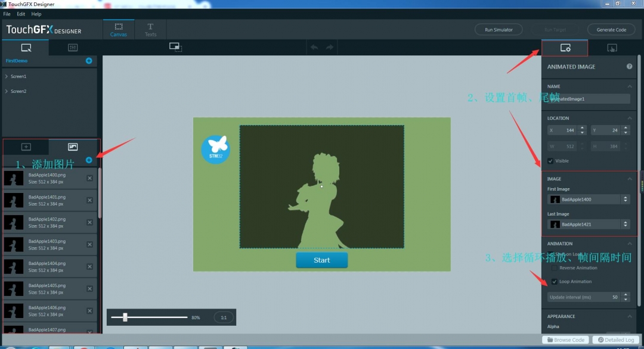Remove BadApple1405.png from image list
644x349 pixels.
[x=89, y=289]
